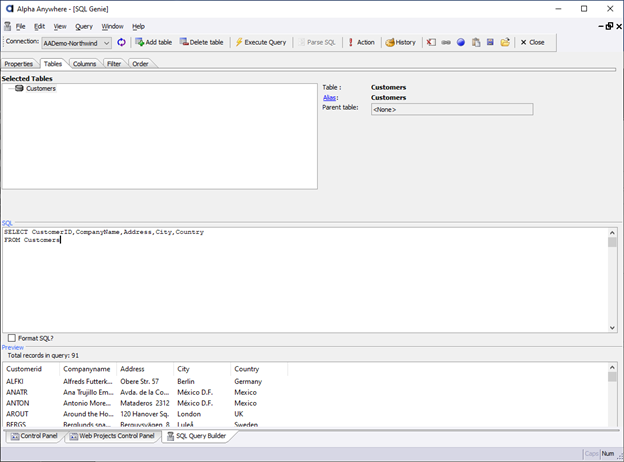Restore the inner SQL Genie window
The image size is (624, 462).
point(609,26)
